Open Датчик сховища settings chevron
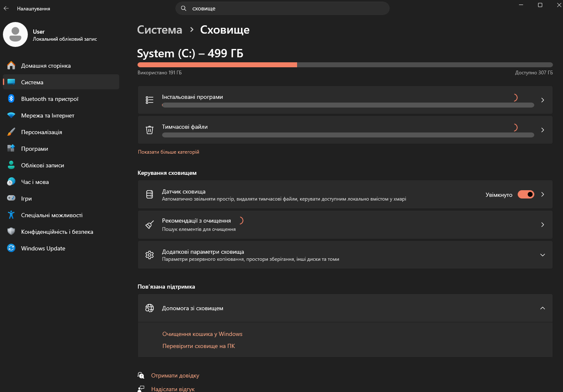The image size is (563, 392). [543, 194]
